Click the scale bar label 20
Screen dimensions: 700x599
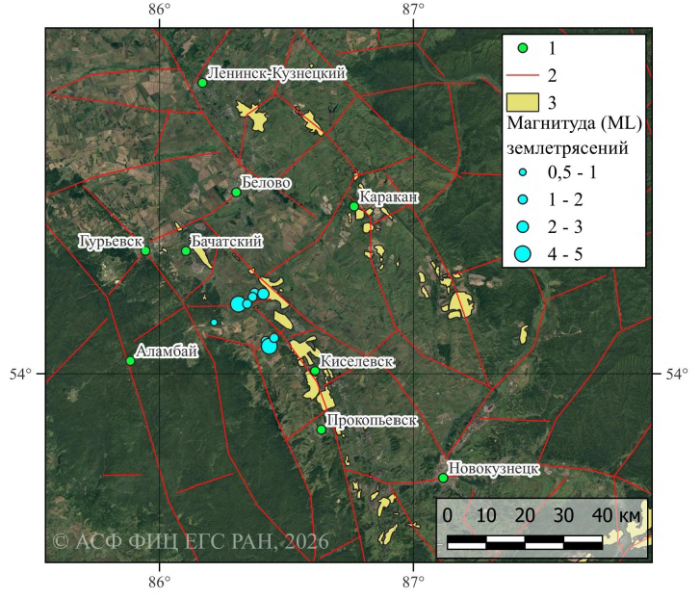(x=525, y=515)
